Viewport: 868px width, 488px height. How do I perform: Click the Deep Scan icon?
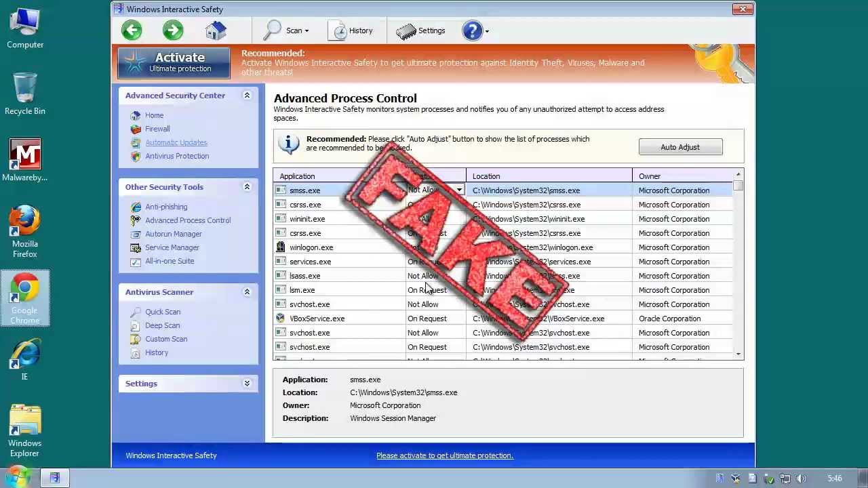coord(136,325)
